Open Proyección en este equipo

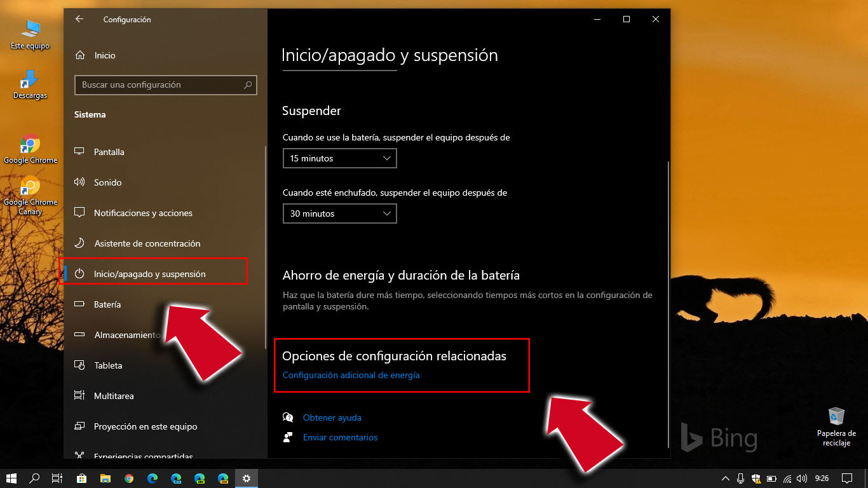146,426
